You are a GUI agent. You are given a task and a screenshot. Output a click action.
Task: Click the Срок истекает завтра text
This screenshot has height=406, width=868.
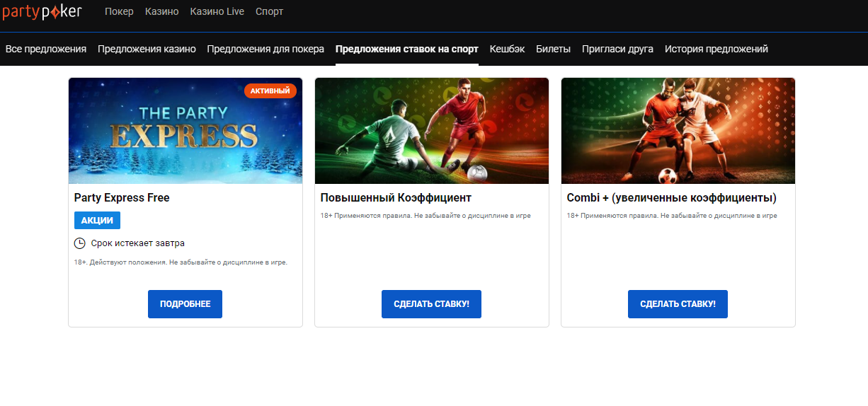[x=138, y=243]
